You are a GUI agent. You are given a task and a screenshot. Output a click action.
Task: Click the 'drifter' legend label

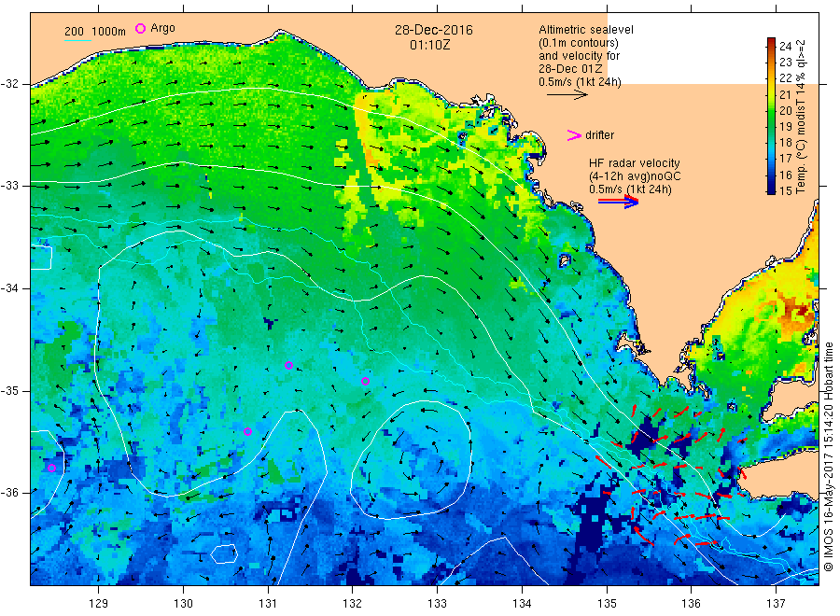tap(599, 135)
